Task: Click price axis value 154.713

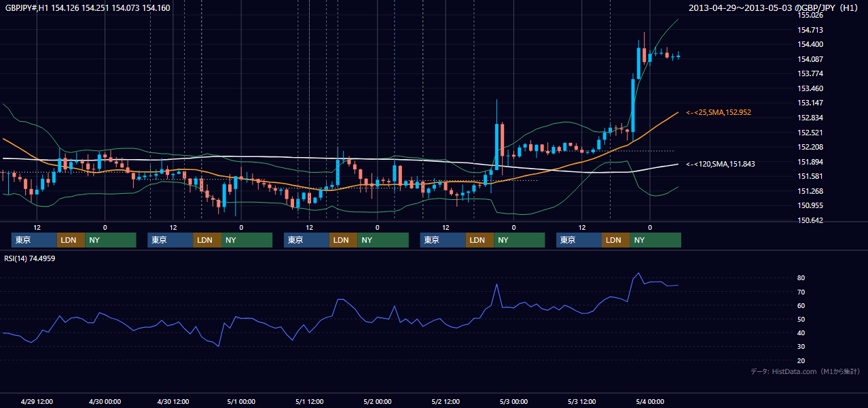Action: [x=810, y=30]
